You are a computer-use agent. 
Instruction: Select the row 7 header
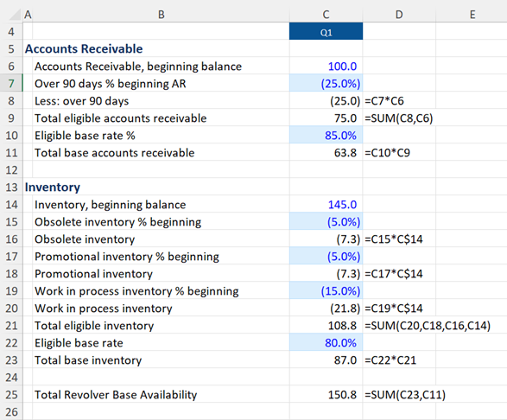pos(11,84)
